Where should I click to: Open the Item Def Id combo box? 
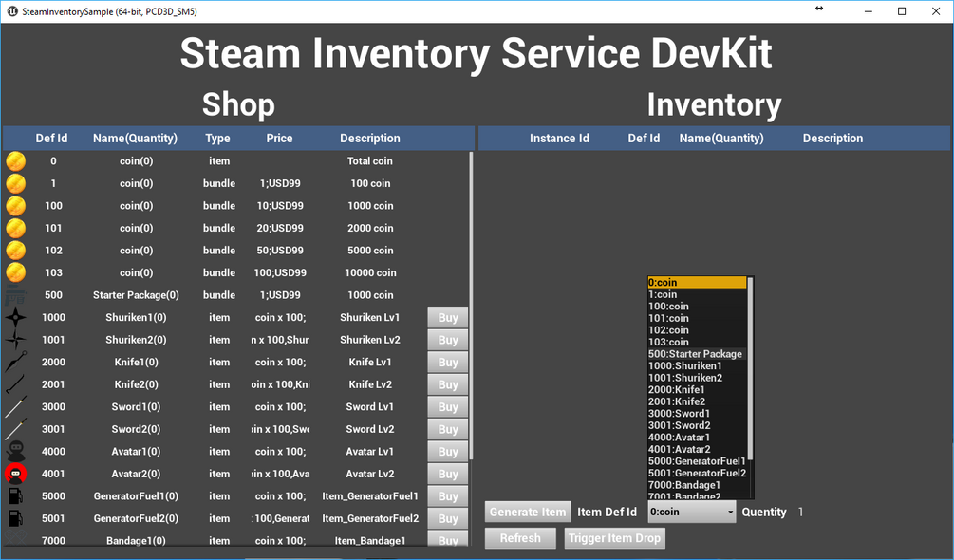(692, 512)
